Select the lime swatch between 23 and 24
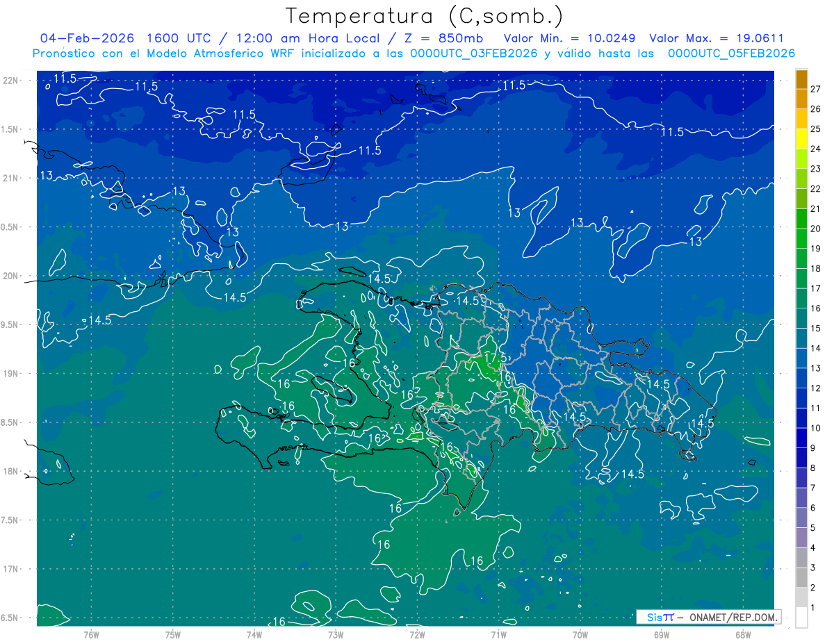The width and height of the screenshot is (834, 644). coord(801,158)
